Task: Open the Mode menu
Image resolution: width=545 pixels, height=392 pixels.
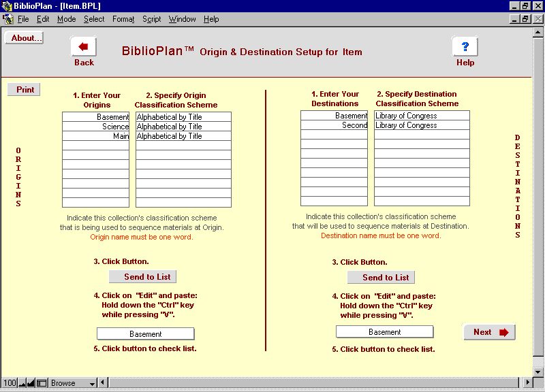Action: point(66,19)
